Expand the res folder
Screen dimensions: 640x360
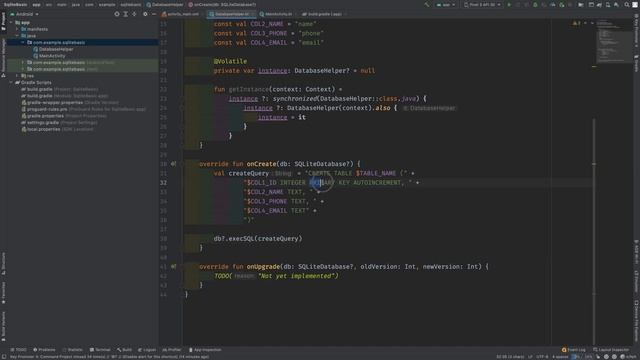[17, 76]
